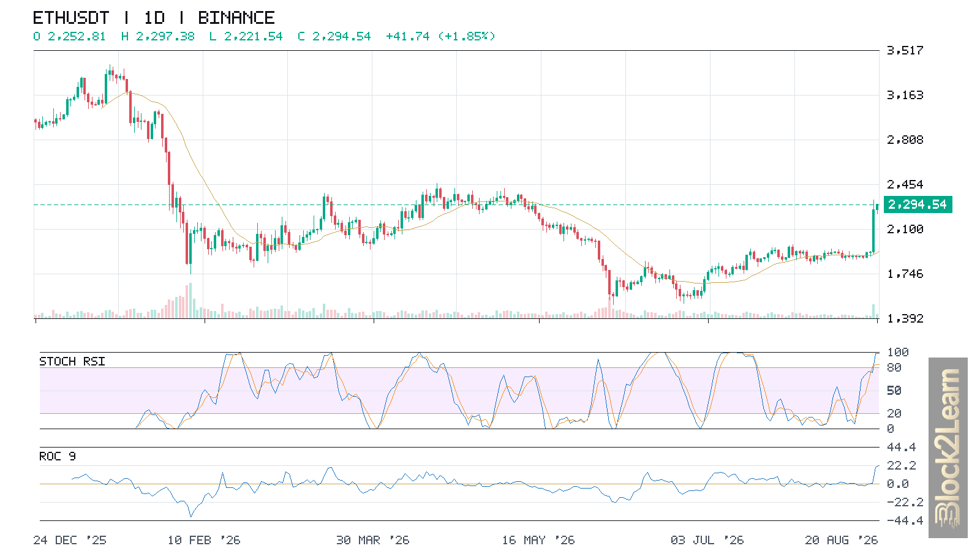Click the ETHUSDT symbol title

(71, 18)
